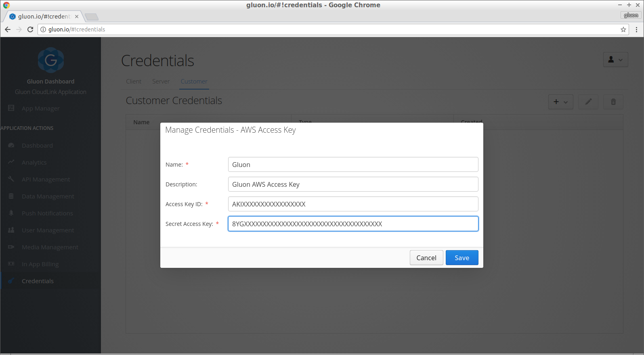
Task: Click the Gluon logo icon in the sidebar
Action: pyautogui.click(x=50, y=60)
